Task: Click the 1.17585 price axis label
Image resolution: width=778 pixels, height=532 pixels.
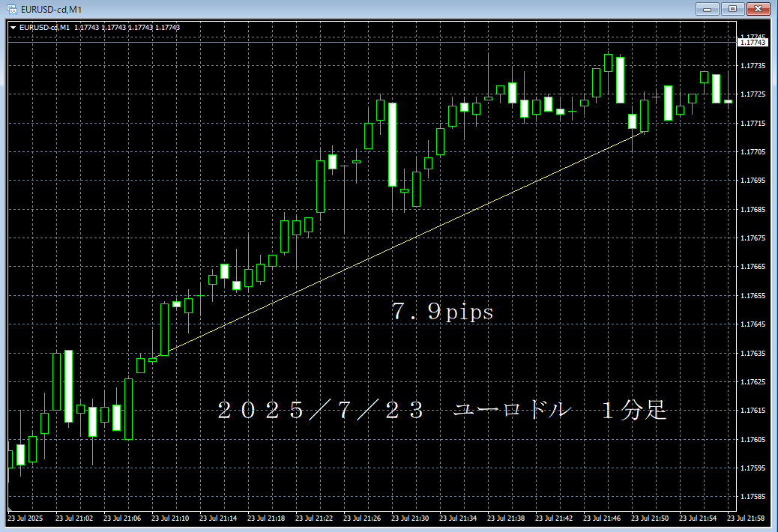Action: click(x=753, y=497)
